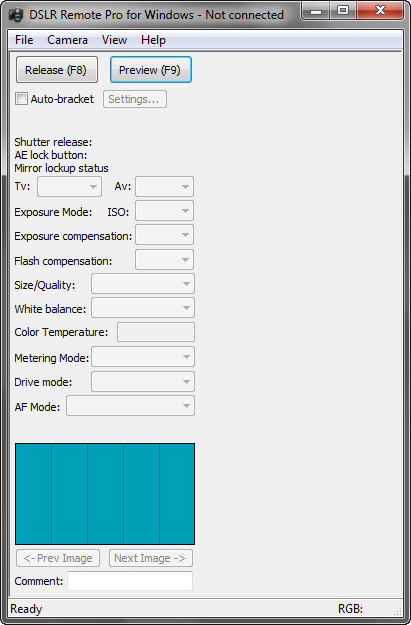This screenshot has width=411, height=625.
Task: Enable the Auto-bracket checkbox
Action: pos(21,99)
